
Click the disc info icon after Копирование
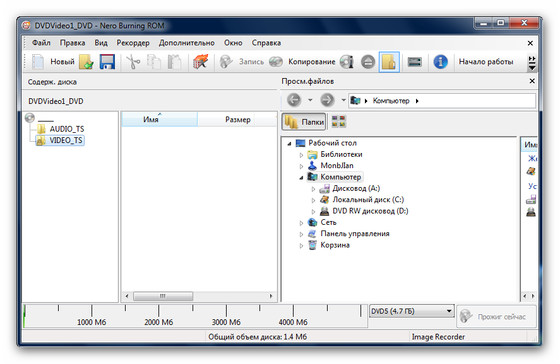pos(346,62)
